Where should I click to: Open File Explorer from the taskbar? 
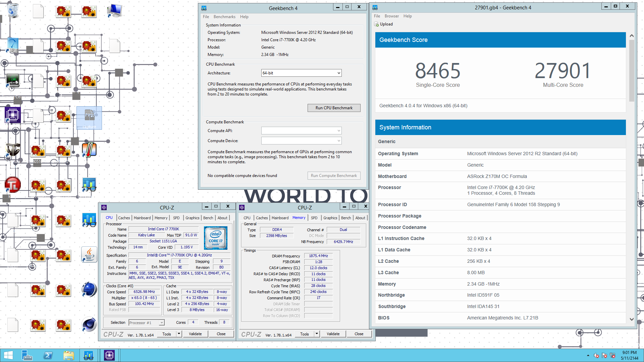coord(68,355)
